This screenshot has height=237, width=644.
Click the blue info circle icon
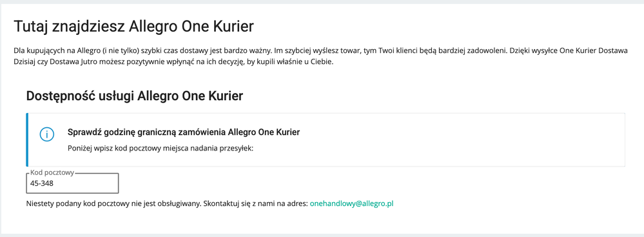[47, 134]
